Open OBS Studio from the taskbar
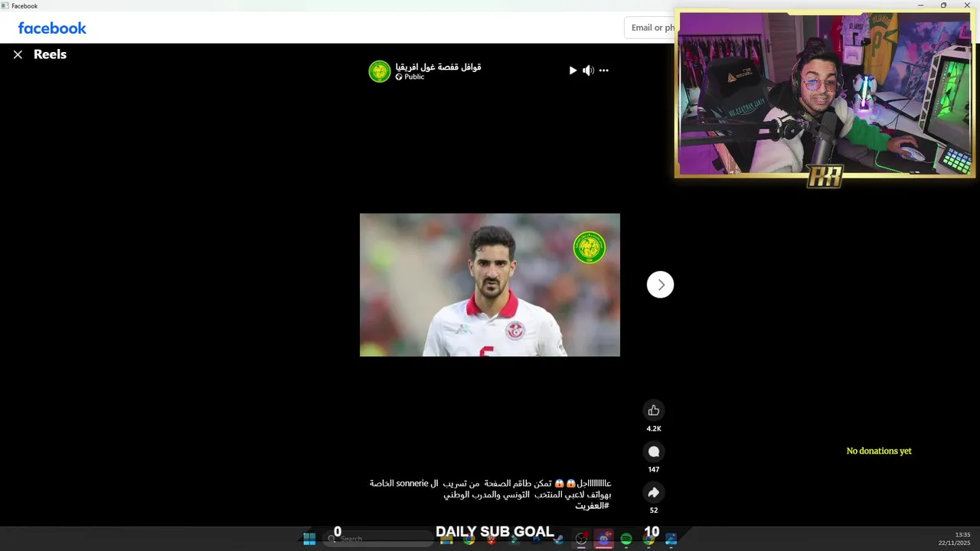This screenshot has width=980, height=551. tap(581, 539)
